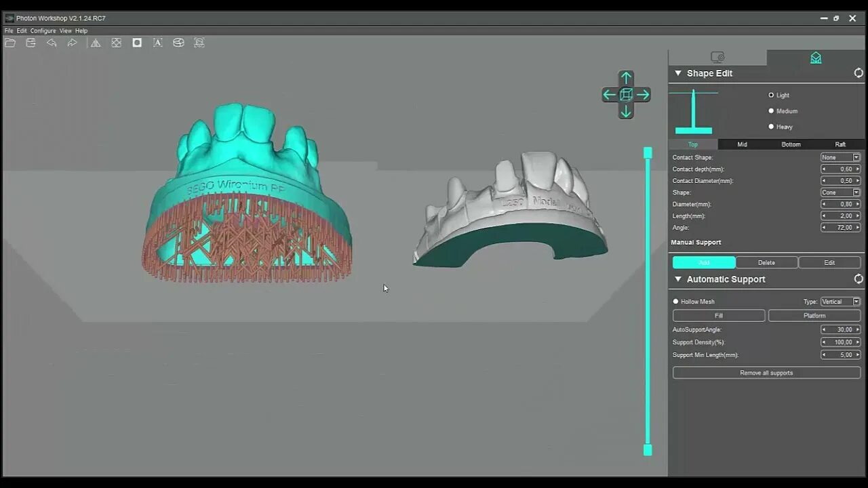Rotate view with the right arrow
The height and width of the screenshot is (488, 868).
click(x=643, y=95)
